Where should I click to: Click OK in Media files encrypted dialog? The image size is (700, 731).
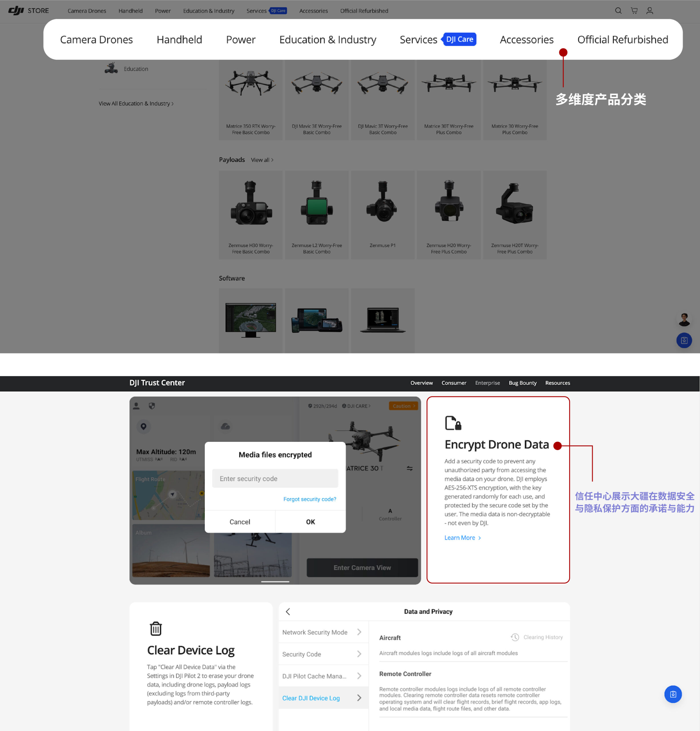(310, 521)
